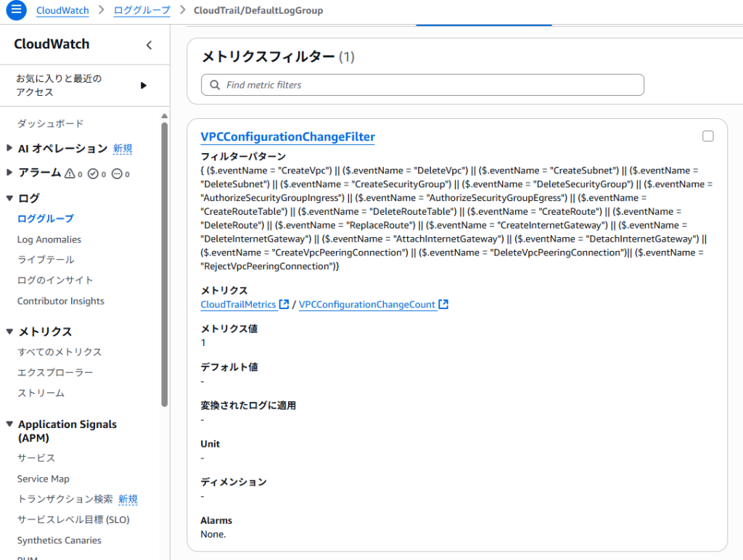Image resolution: width=743 pixels, height=560 pixels.
Task: Click the sidebar vertical scrollbar
Action: coord(165,264)
